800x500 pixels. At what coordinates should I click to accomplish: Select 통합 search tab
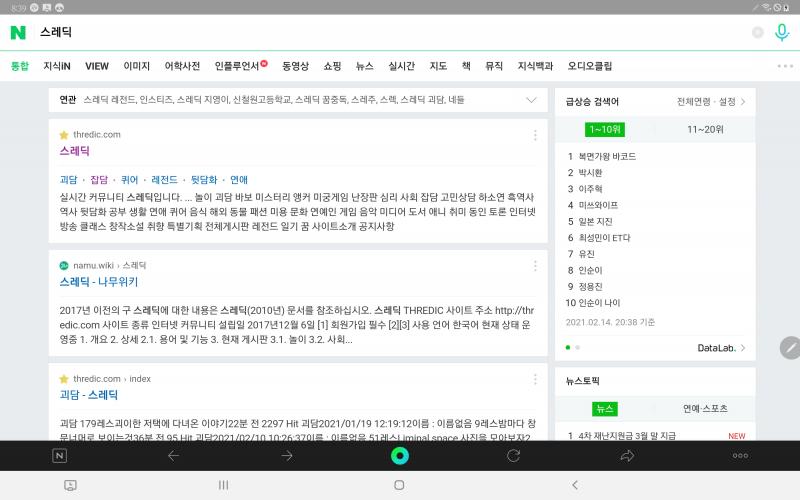coord(20,66)
